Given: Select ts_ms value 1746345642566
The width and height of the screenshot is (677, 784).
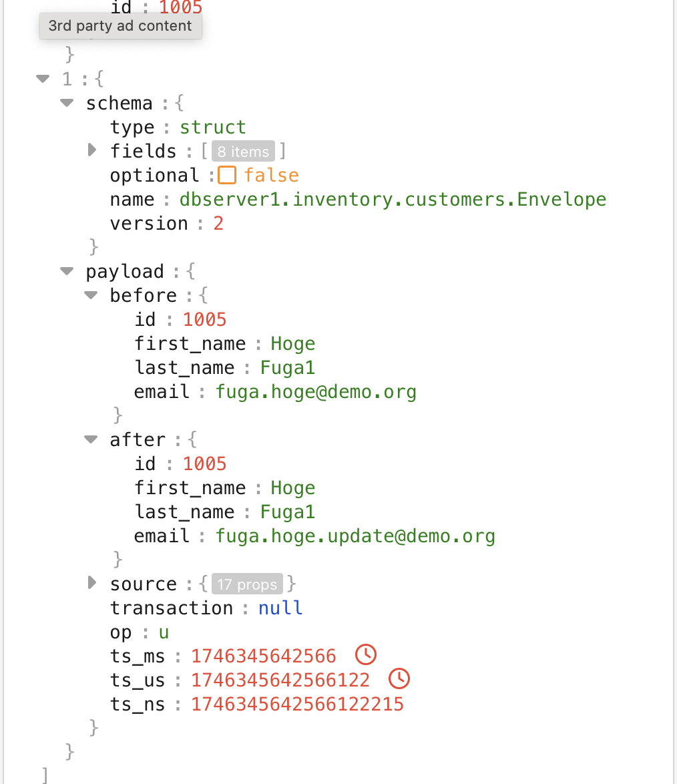Looking at the screenshot, I should pyautogui.click(x=264, y=656).
